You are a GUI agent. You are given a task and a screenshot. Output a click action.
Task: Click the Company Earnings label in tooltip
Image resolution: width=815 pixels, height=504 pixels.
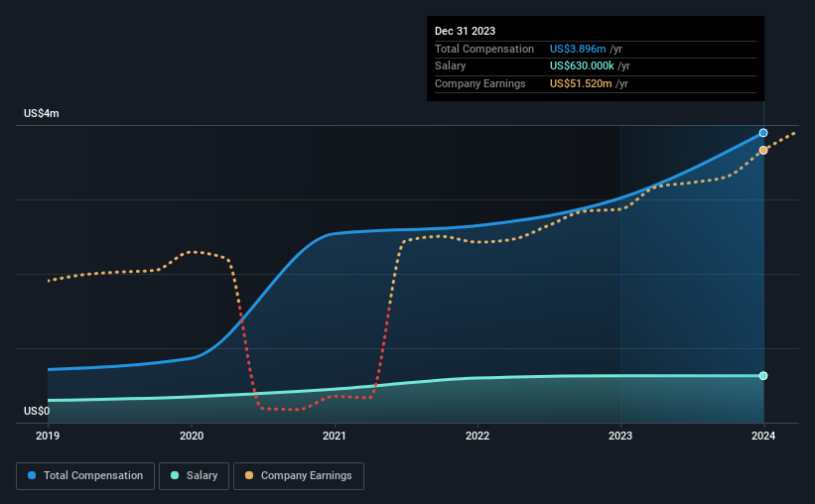point(479,83)
